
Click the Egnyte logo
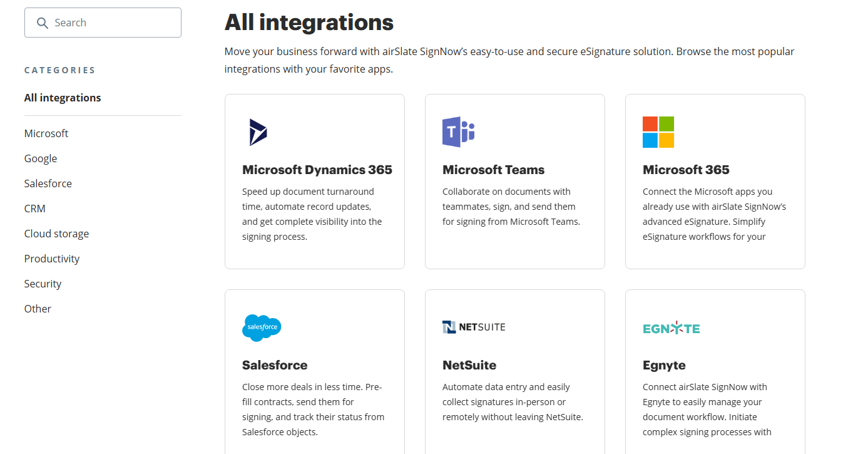(671, 328)
